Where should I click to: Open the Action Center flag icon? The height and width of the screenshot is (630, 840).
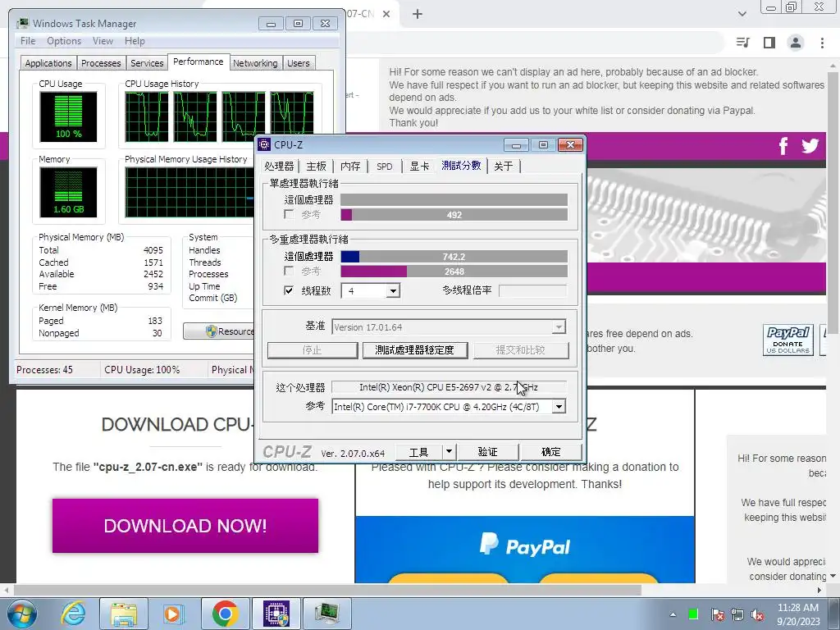point(717,614)
